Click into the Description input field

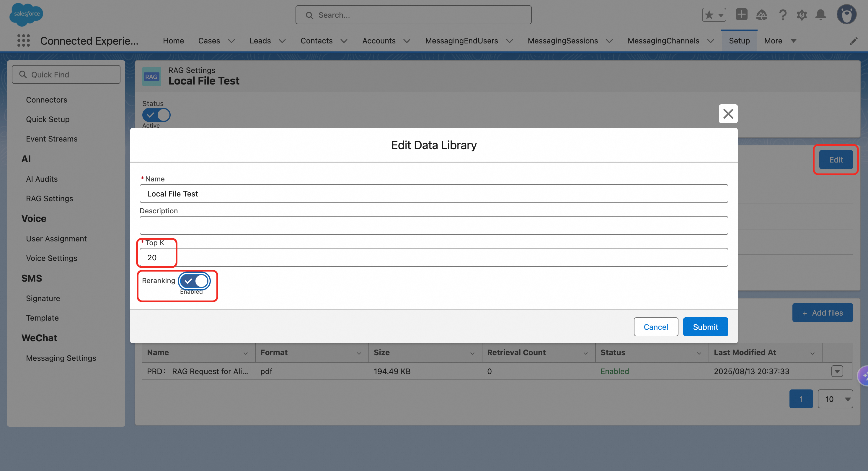point(434,225)
